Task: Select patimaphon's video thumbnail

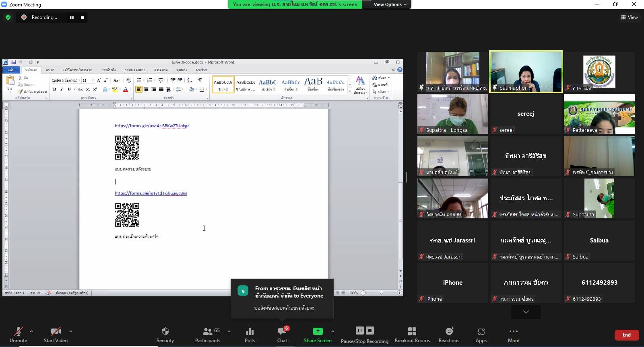Action: (x=526, y=72)
